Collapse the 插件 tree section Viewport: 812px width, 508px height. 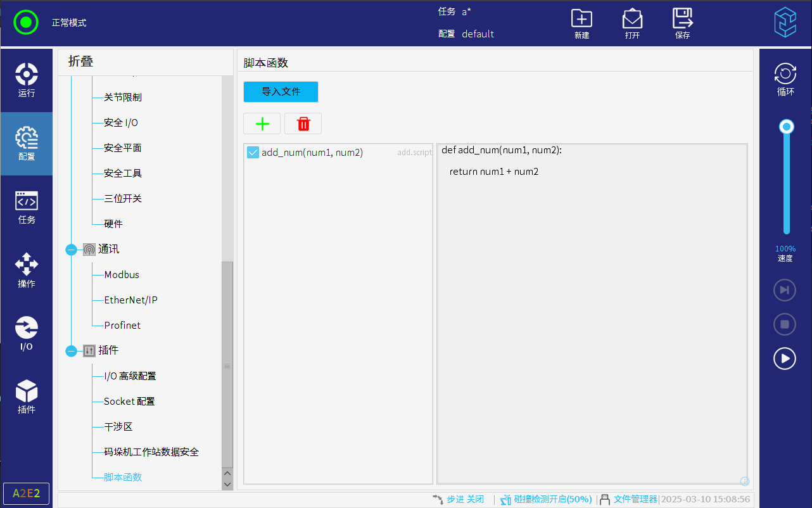(x=71, y=351)
